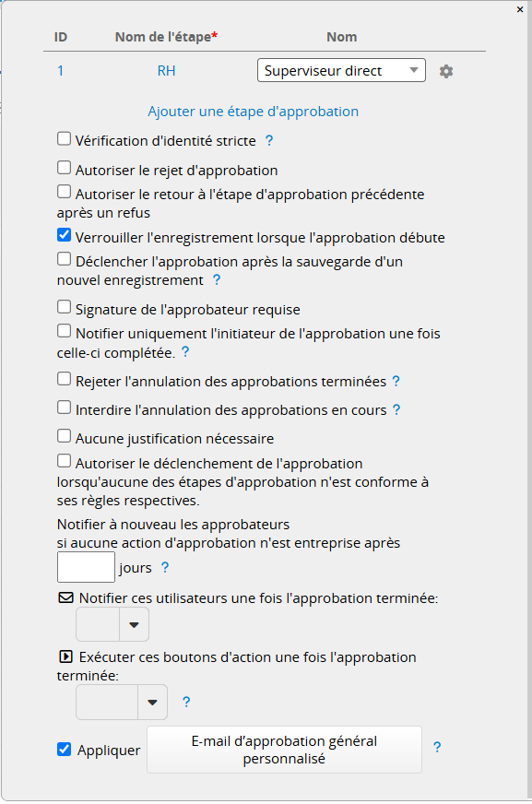This screenshot has height=804, width=532.
Task: Click the help icon after celle-ci complétée
Action: pos(185,352)
